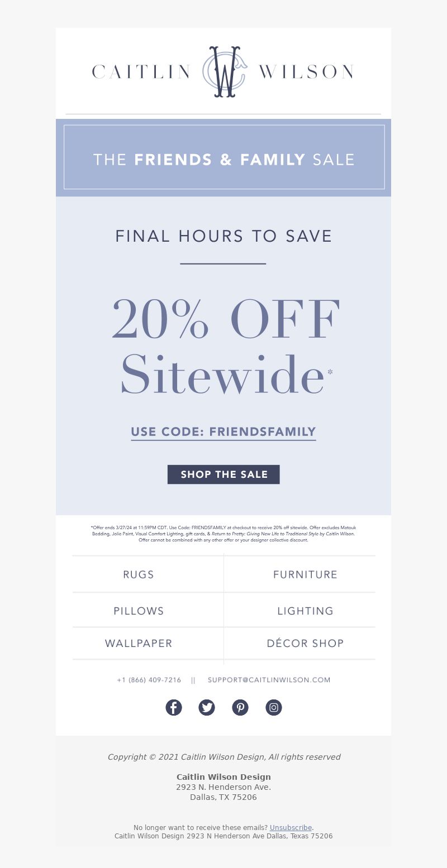Click the support email address
The image size is (447, 868).
point(269,680)
